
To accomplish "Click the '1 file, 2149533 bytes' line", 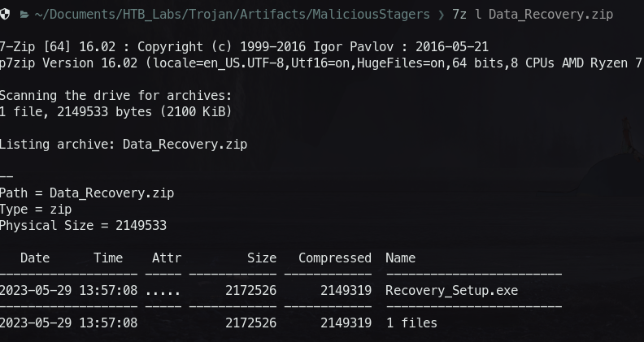I will click(x=115, y=112).
